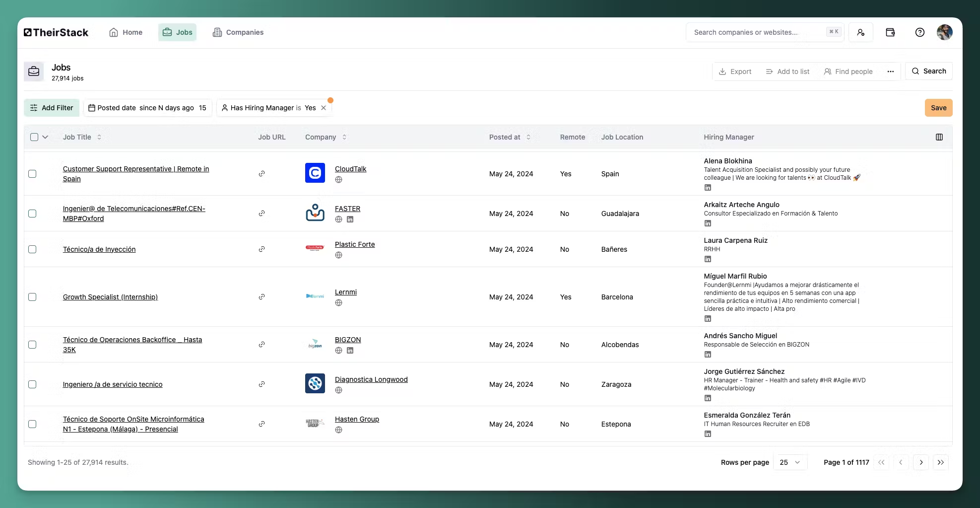Go to the Companies tab
This screenshot has width=980, height=508.
pos(238,32)
